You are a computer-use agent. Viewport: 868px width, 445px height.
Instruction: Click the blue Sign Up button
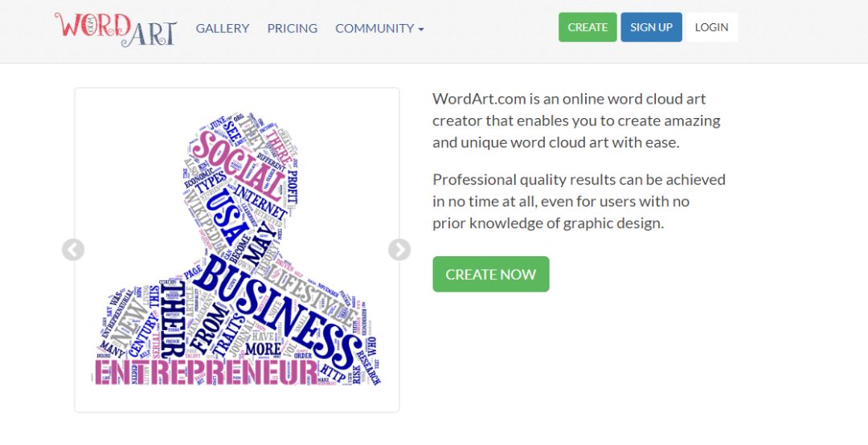[x=651, y=27]
